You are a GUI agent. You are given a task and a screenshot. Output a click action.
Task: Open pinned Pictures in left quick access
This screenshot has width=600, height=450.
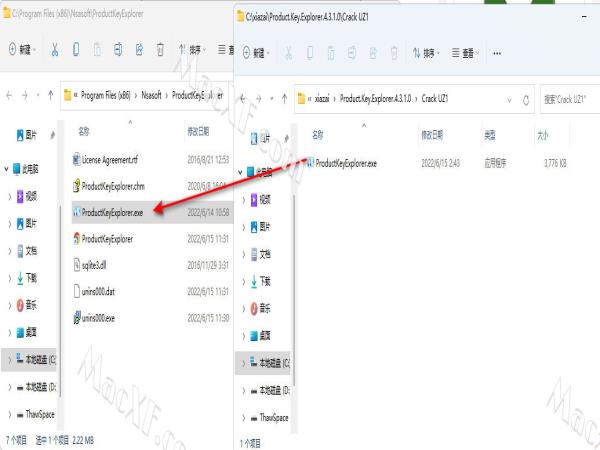[x=27, y=135]
